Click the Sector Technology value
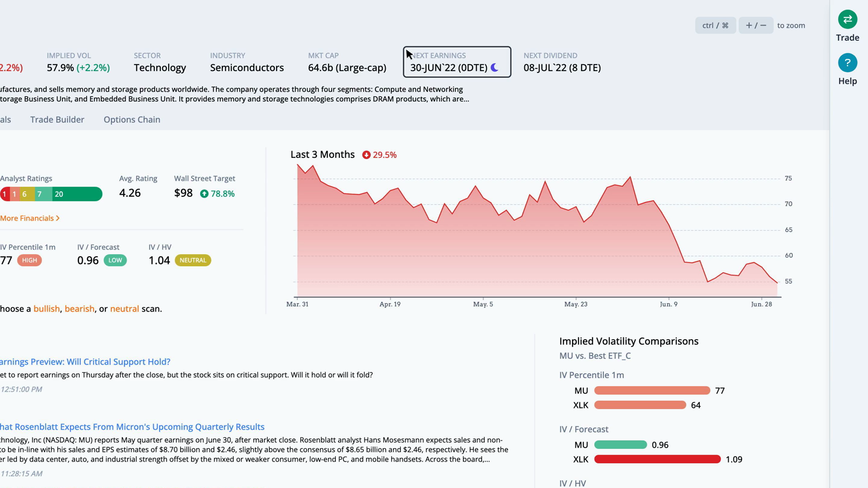 tap(160, 67)
